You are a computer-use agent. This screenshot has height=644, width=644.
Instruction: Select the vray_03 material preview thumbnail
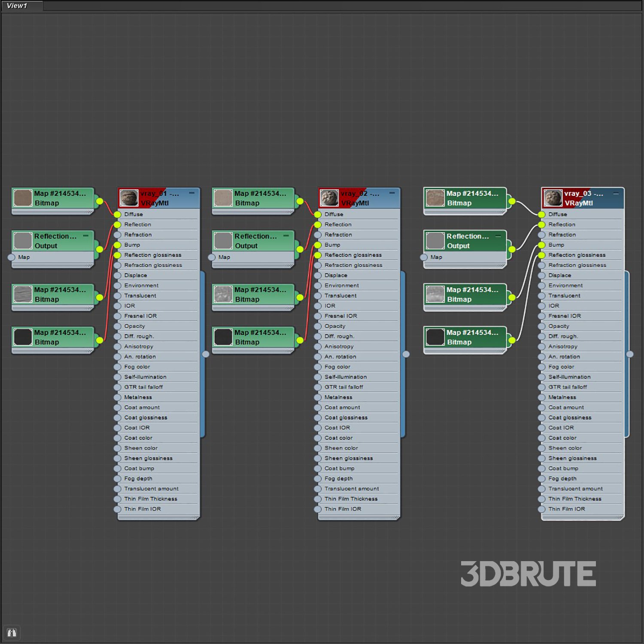pos(553,198)
